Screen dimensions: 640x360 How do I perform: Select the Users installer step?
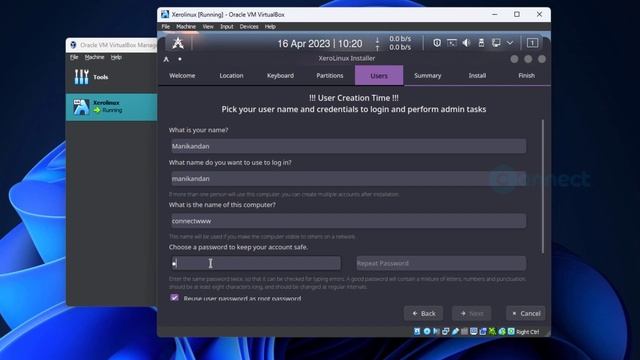coord(379,76)
